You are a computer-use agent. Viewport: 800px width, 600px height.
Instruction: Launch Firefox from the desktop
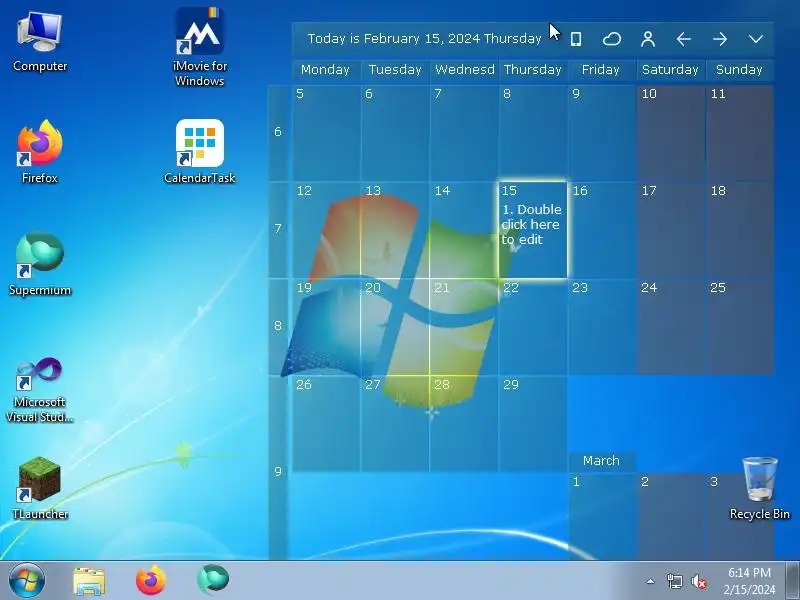40,152
